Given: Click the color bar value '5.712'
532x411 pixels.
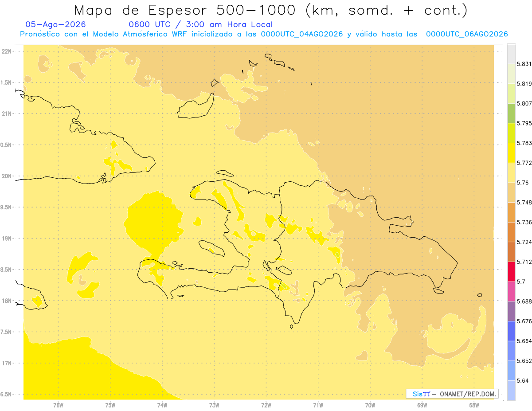Looking at the screenshot, I should tap(524, 262).
